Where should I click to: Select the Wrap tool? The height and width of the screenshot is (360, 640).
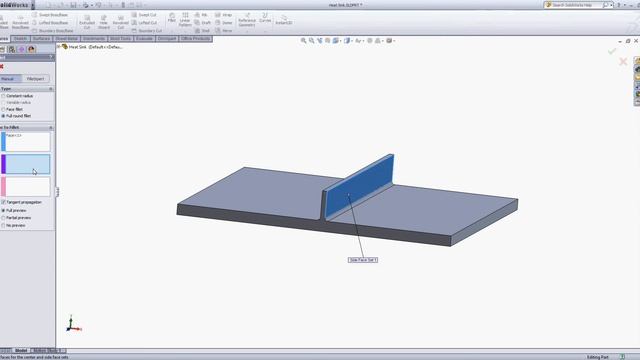click(x=223, y=15)
